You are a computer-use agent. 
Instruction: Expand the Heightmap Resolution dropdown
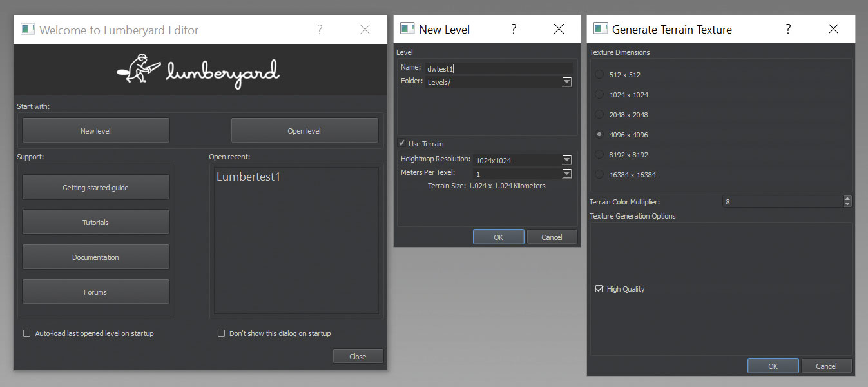tap(567, 160)
